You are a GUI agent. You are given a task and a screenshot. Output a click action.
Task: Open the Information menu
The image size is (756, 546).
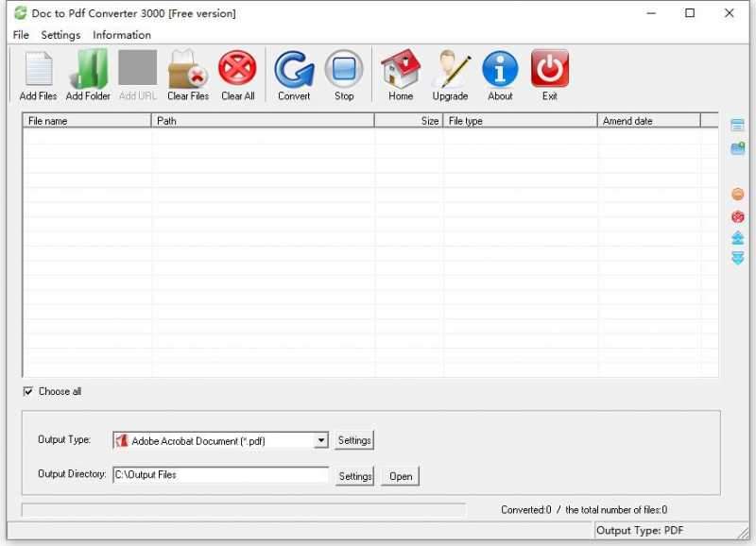(x=121, y=35)
